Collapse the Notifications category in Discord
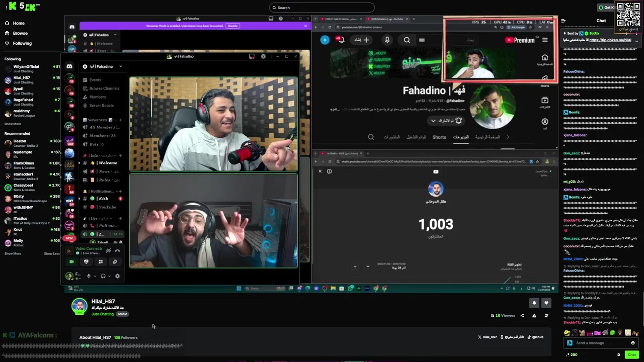This screenshot has width=644, height=362. 100,191
